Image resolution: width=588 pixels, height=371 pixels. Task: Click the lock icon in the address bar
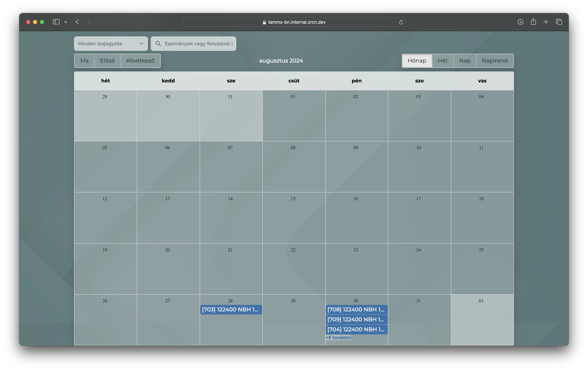tap(264, 22)
